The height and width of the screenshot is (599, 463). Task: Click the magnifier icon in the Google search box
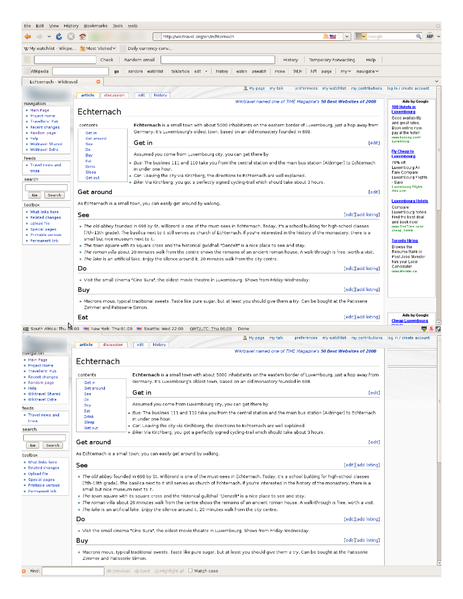point(419,37)
